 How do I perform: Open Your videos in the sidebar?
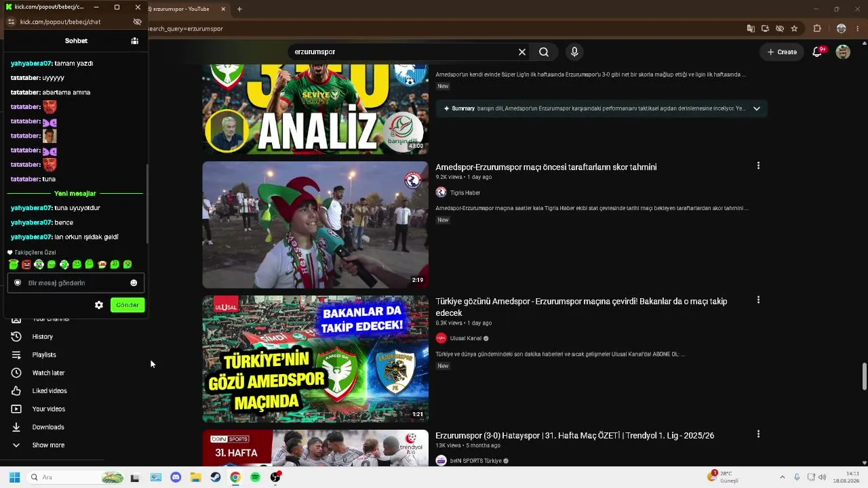click(x=49, y=409)
